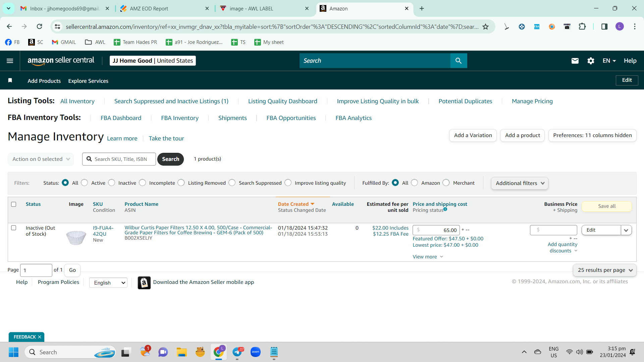
Task: Open the Wilbur Curtis Paper Filters product link
Action: point(198,230)
